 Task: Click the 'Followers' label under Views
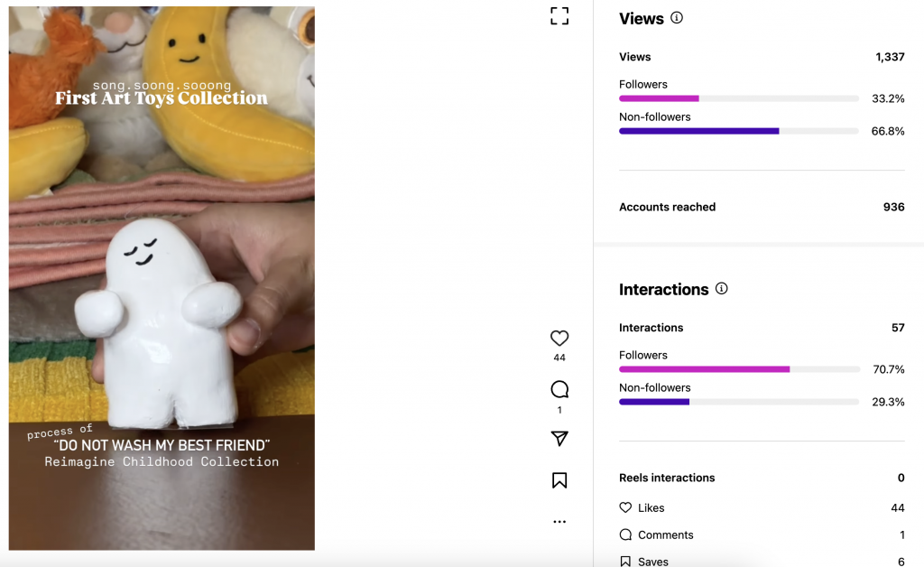coord(642,84)
